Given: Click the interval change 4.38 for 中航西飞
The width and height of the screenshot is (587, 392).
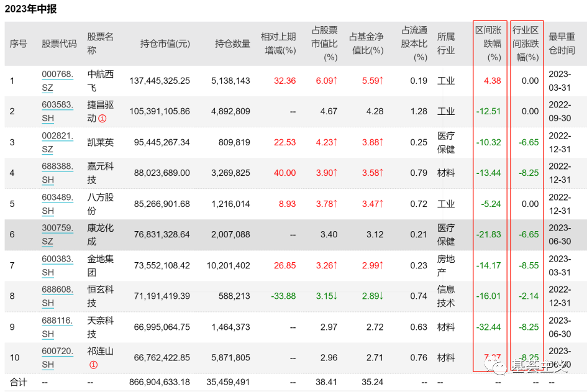Looking at the screenshot, I should tap(493, 81).
